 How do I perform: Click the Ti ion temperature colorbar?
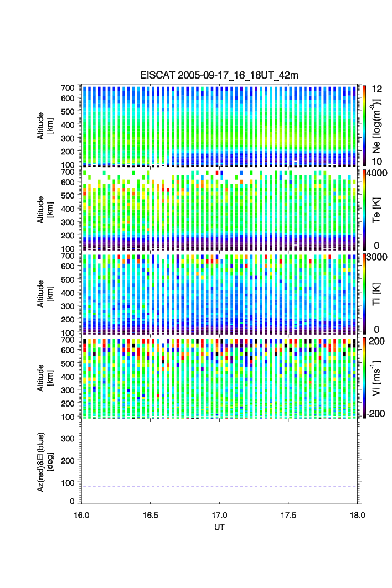click(x=364, y=294)
